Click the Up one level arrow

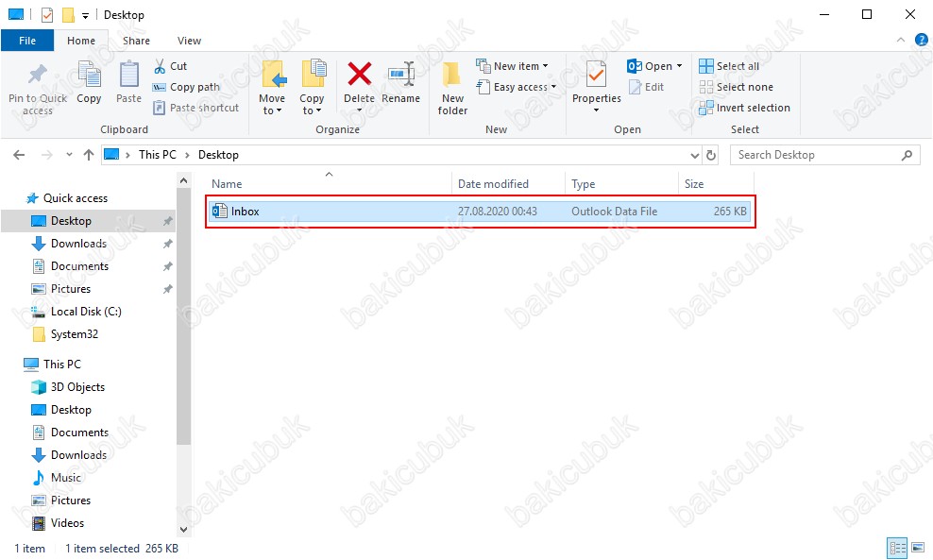[89, 155]
